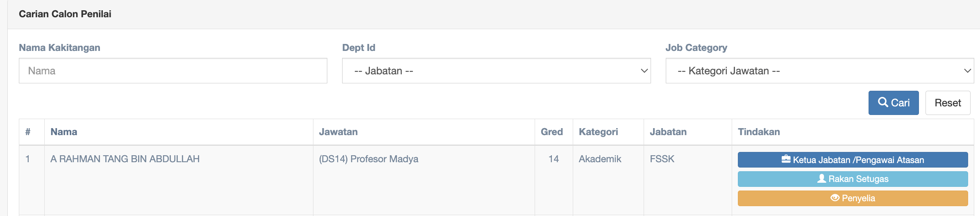Viewport: 980px width, 216px height.
Task: Click the Gred column header
Action: point(551,132)
